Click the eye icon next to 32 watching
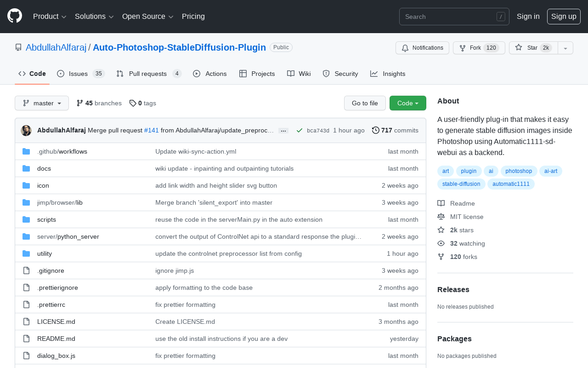Image resolution: width=588 pixels, height=368 pixels. 441,243
